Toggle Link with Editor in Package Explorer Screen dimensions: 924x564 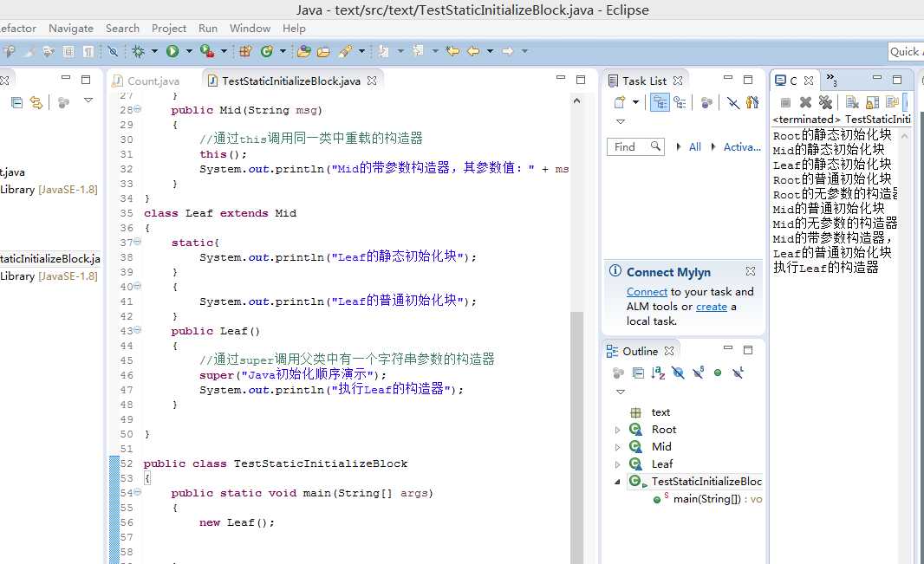click(x=36, y=102)
